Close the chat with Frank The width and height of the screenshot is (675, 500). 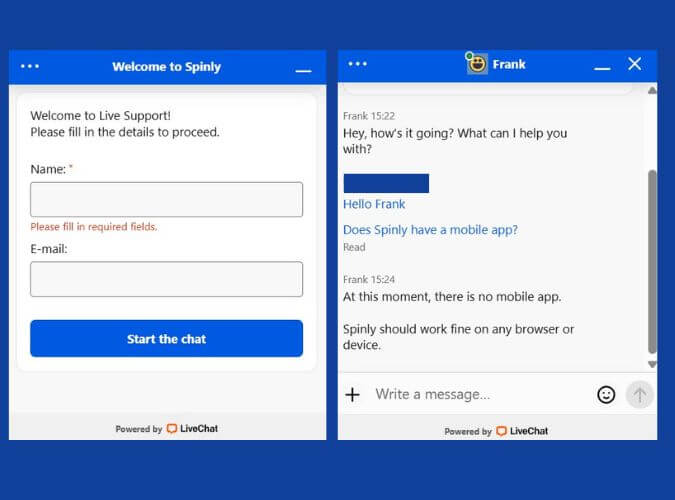(x=634, y=64)
